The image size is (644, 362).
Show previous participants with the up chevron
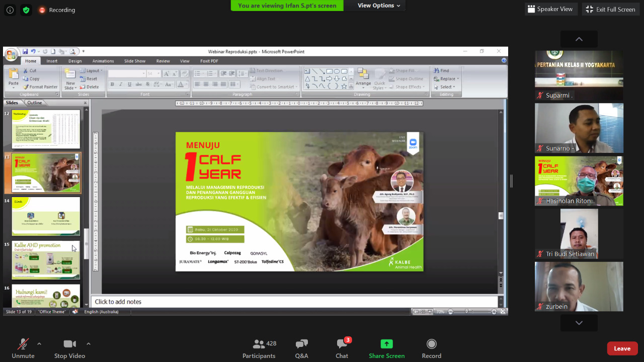tap(579, 39)
